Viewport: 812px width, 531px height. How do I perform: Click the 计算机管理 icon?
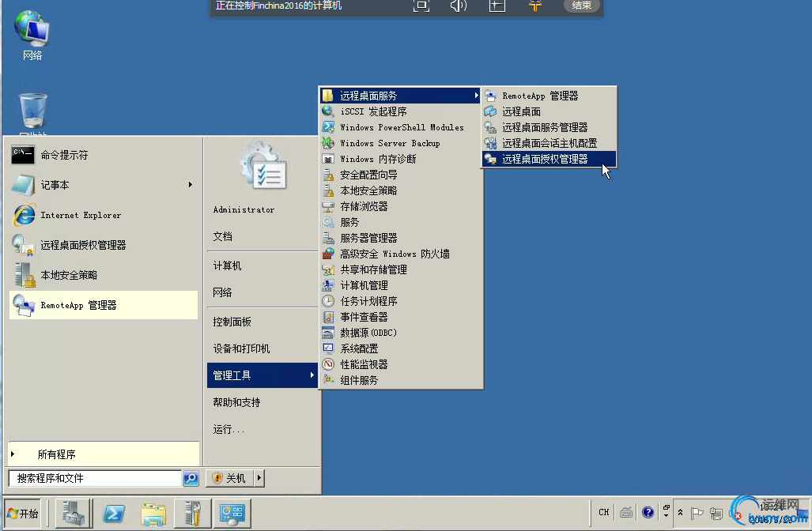point(328,285)
